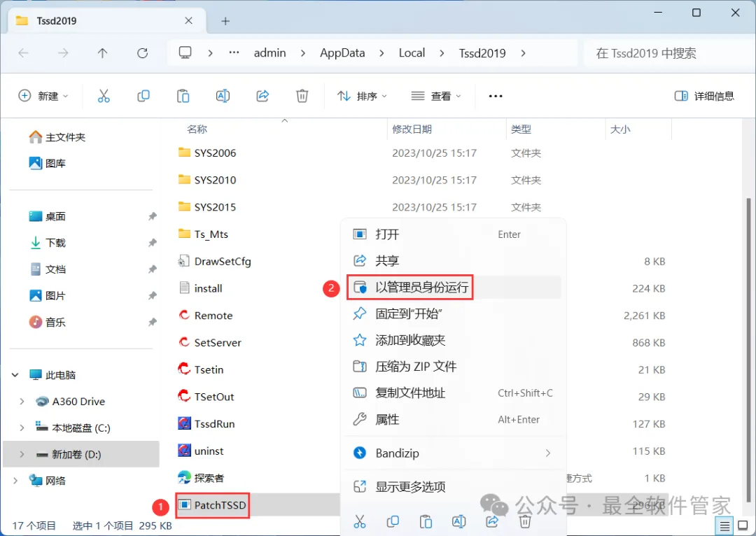
Task: Choose Run as administrator in the context menu
Action: (454, 288)
